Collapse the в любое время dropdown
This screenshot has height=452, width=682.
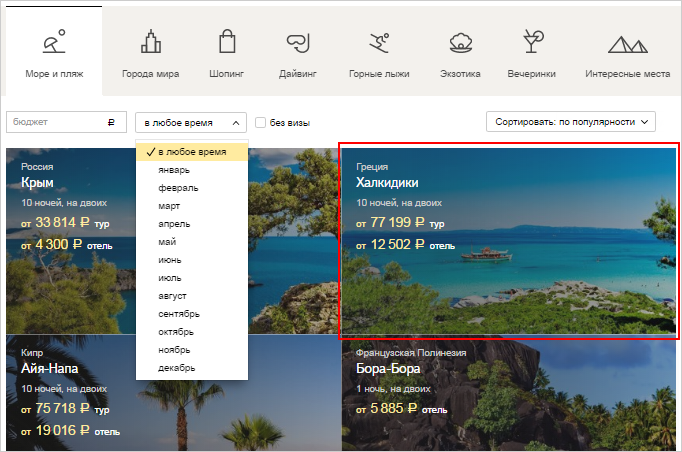click(x=191, y=123)
